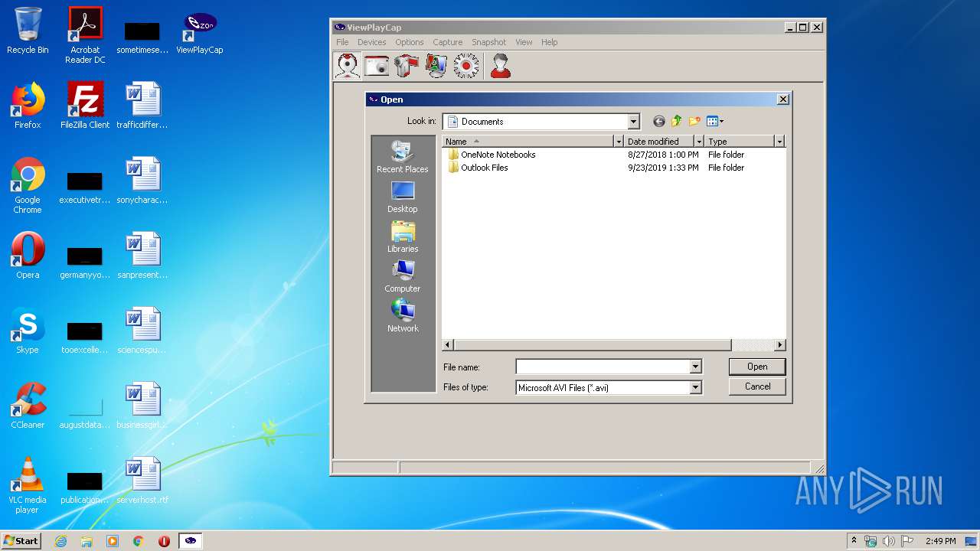This screenshot has height=551, width=980.
Task: Open Internet Explorer from the taskbar
Action: tap(60, 541)
